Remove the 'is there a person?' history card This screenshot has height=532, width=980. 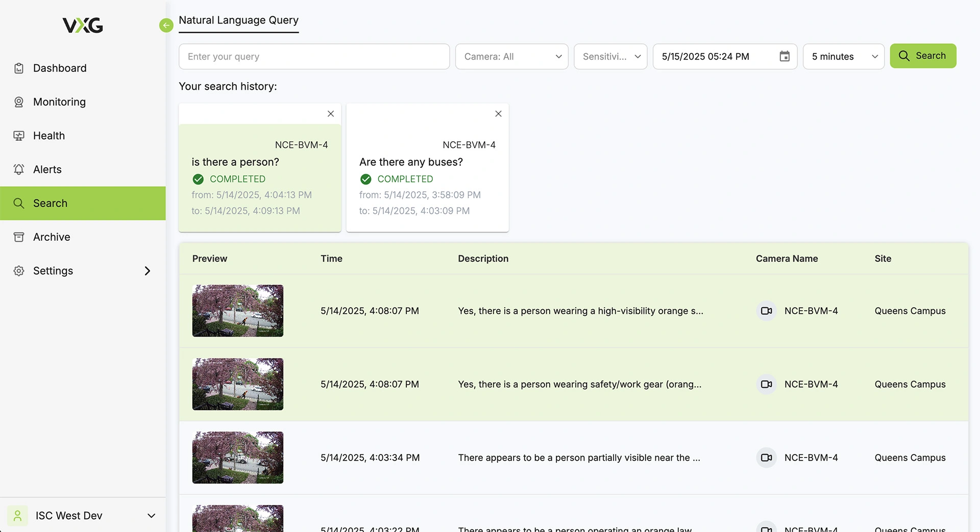tap(331, 114)
